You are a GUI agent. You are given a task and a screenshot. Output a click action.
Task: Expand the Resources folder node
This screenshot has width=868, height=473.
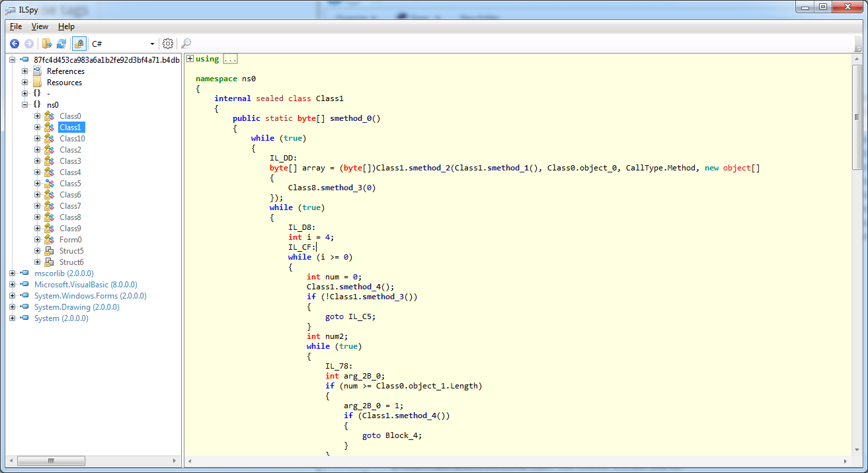25,83
